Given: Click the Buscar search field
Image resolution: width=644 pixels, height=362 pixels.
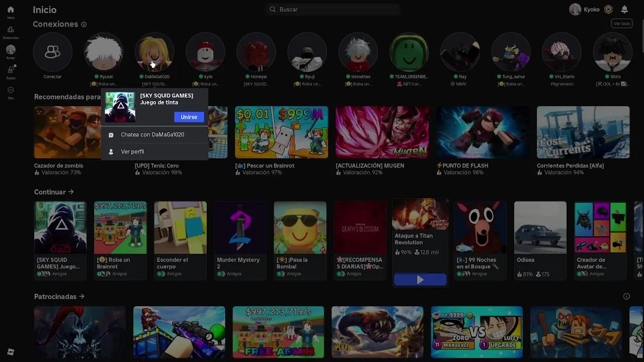Looking at the screenshot, I should click(334, 9).
